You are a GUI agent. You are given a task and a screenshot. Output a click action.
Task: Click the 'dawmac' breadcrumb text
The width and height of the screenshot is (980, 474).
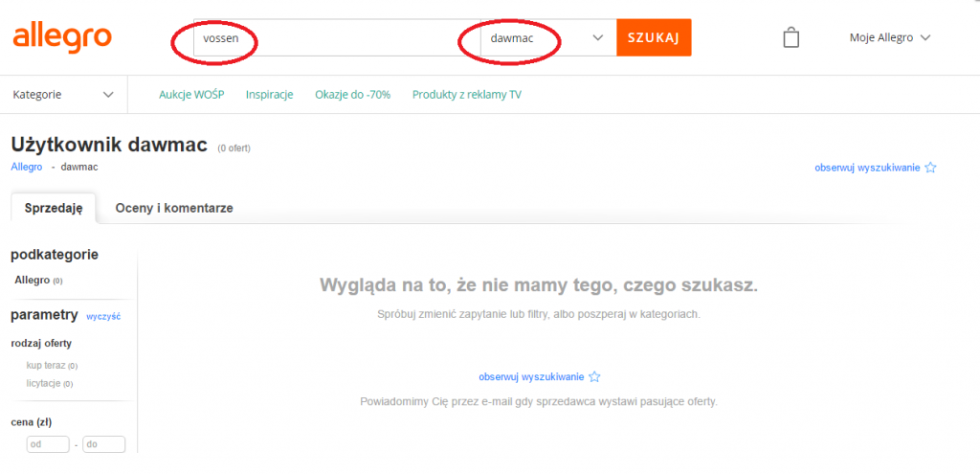[x=79, y=167]
